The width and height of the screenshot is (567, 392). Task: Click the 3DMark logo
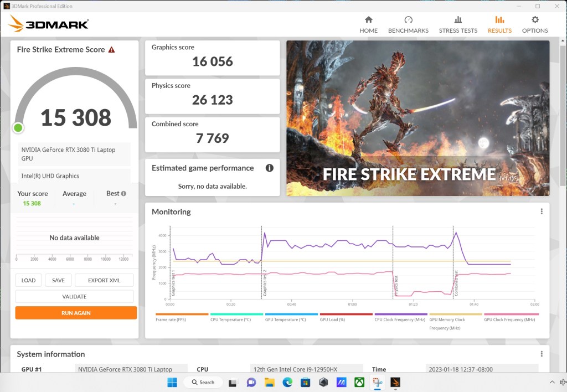[x=49, y=24]
